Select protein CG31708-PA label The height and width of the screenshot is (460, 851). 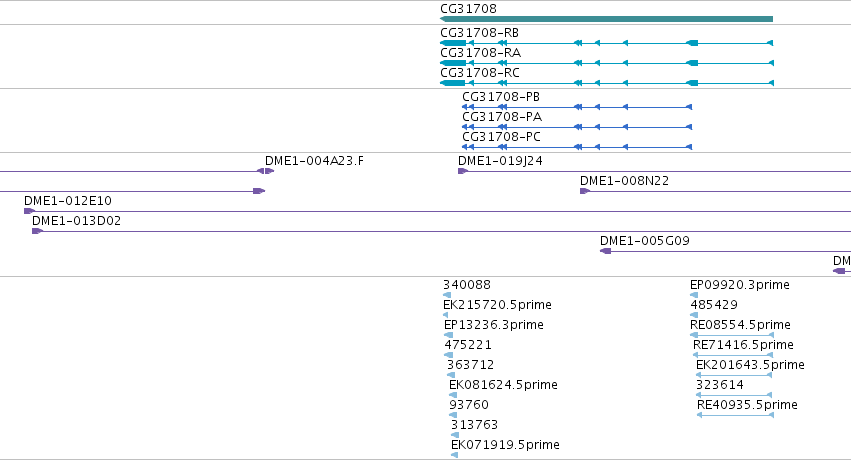click(502, 117)
